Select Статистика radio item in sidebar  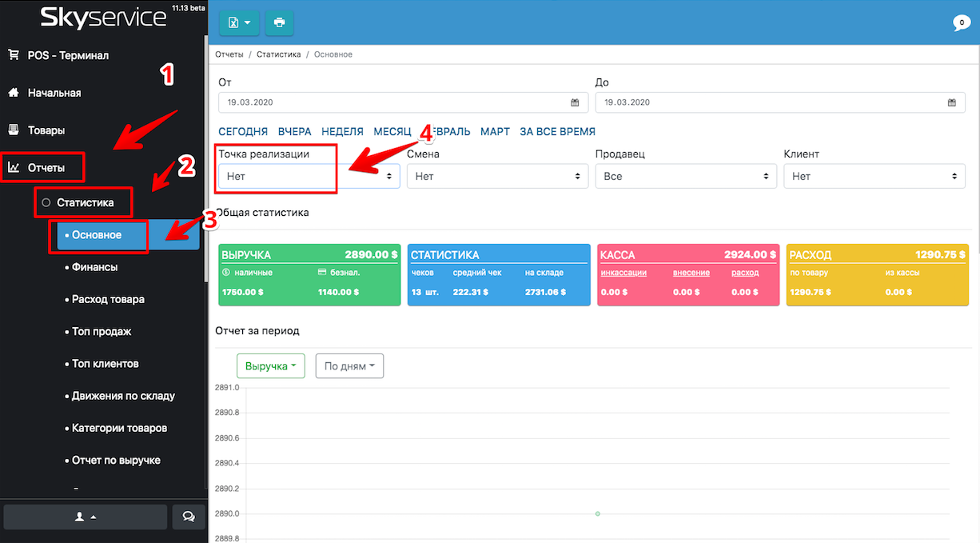point(85,202)
